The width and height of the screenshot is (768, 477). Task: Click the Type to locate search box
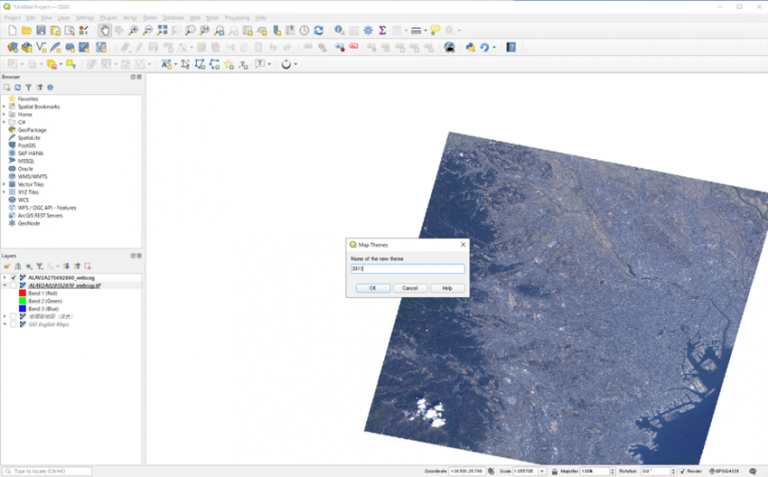point(48,471)
